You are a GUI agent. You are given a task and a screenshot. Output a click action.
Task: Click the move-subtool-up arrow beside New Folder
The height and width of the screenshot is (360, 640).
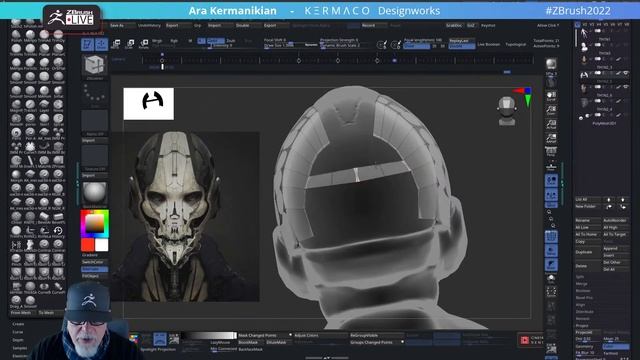609,207
